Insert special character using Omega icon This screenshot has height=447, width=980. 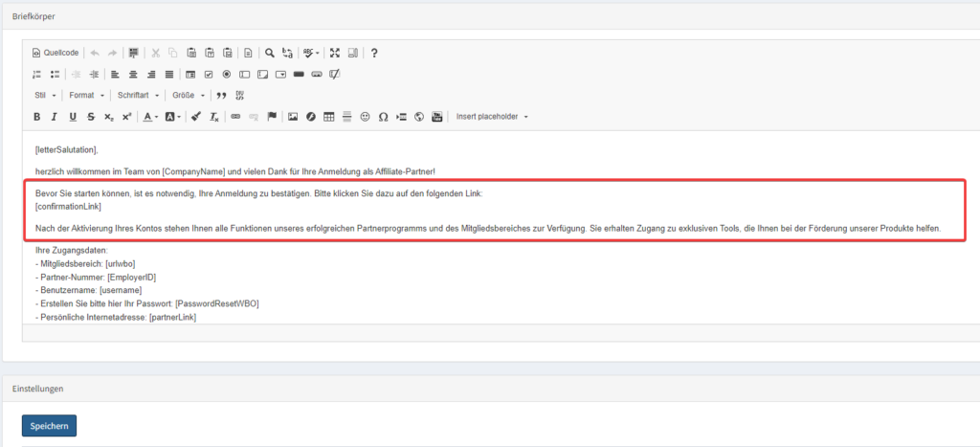pyautogui.click(x=383, y=117)
